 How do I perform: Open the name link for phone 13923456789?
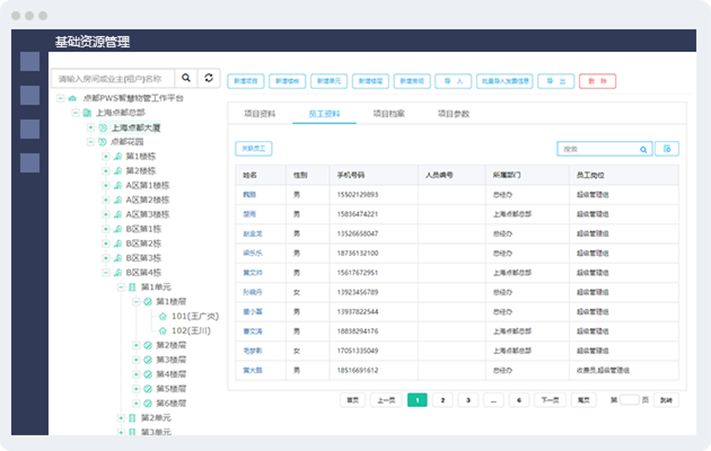253,292
